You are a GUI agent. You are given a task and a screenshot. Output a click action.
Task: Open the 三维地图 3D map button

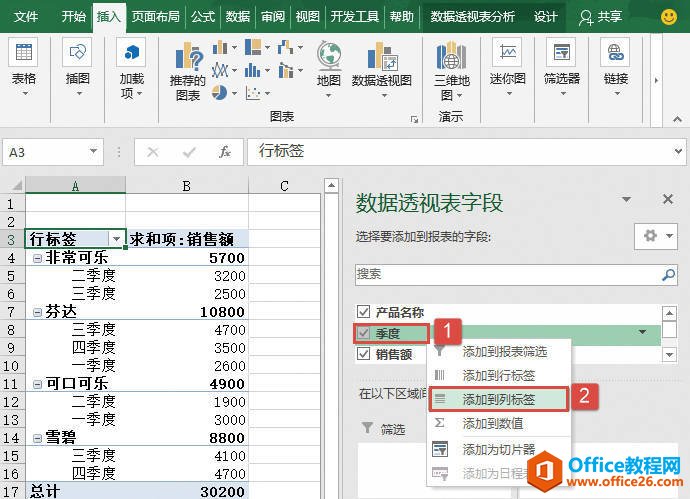point(451,70)
